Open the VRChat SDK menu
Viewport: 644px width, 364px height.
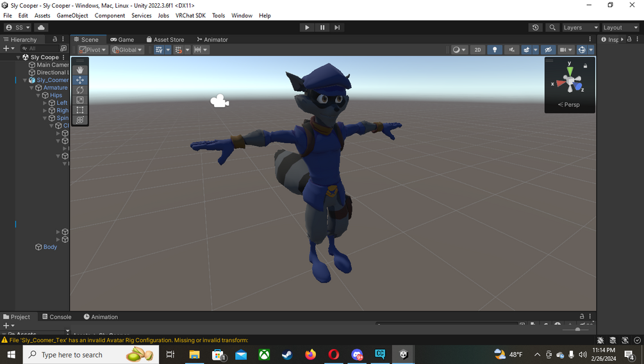(190, 15)
